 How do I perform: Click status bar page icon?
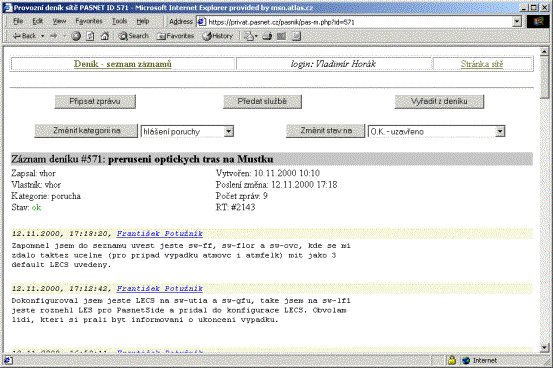[x=8, y=360]
